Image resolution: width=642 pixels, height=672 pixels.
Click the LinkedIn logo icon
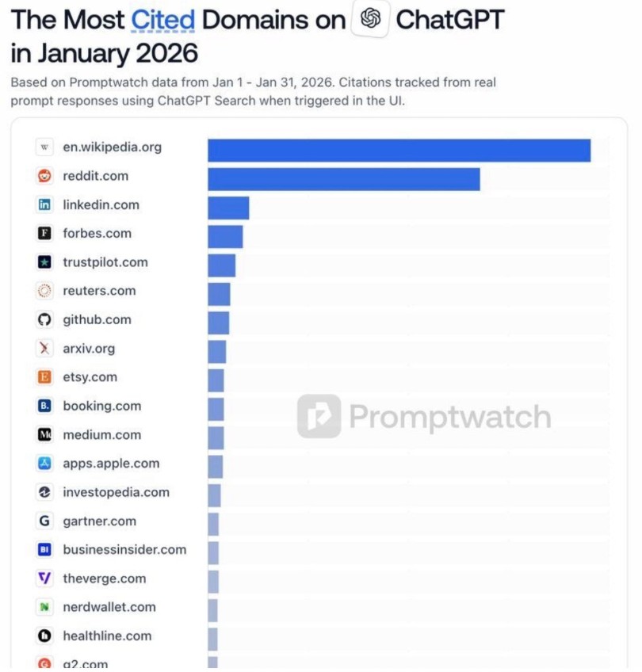[x=45, y=204]
